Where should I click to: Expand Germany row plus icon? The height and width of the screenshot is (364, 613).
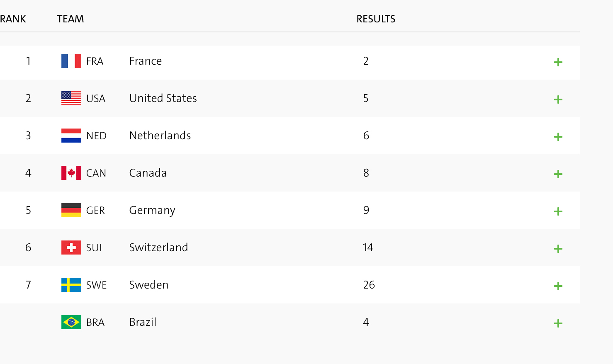[558, 211]
